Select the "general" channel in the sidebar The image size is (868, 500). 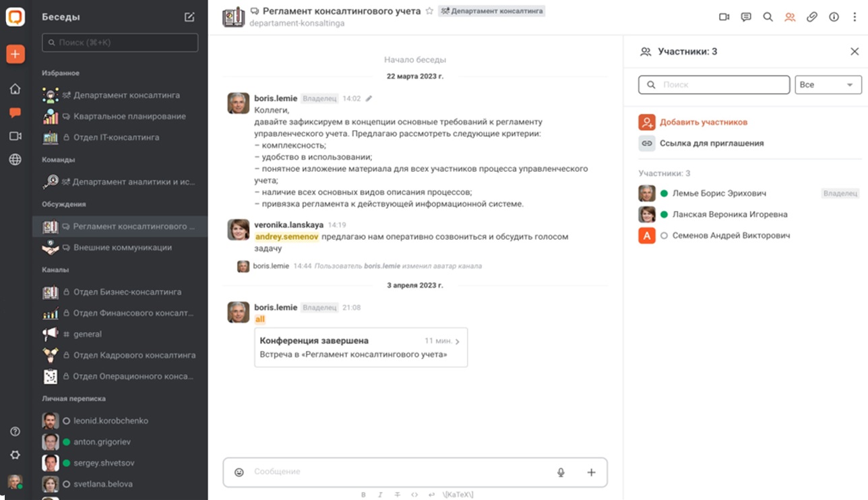(88, 334)
